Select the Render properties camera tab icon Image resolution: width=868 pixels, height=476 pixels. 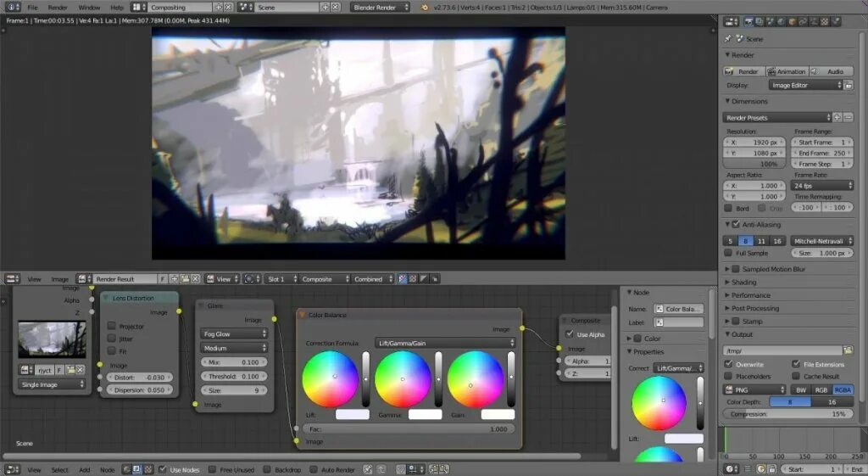click(749, 21)
